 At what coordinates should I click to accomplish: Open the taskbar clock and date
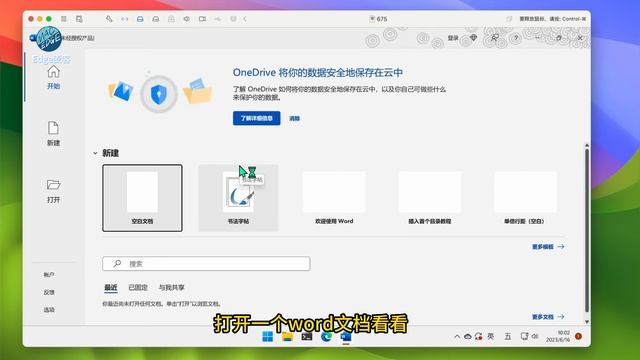click(558, 336)
